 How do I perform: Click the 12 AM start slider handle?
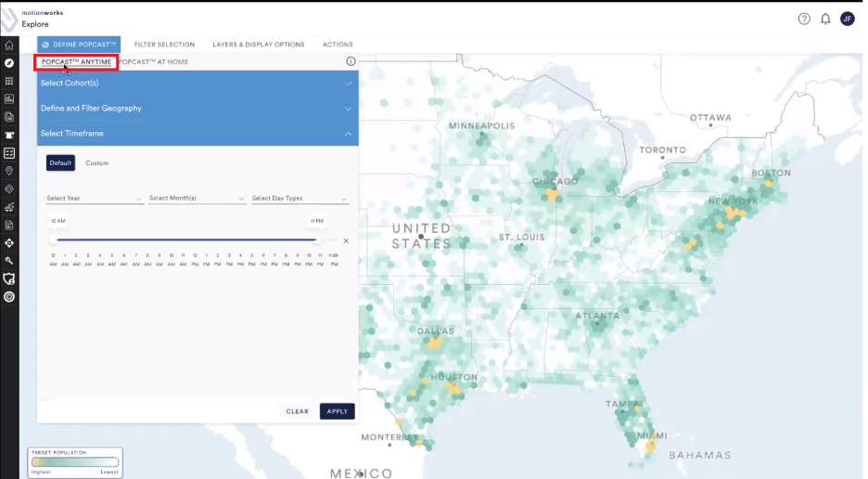coord(53,240)
